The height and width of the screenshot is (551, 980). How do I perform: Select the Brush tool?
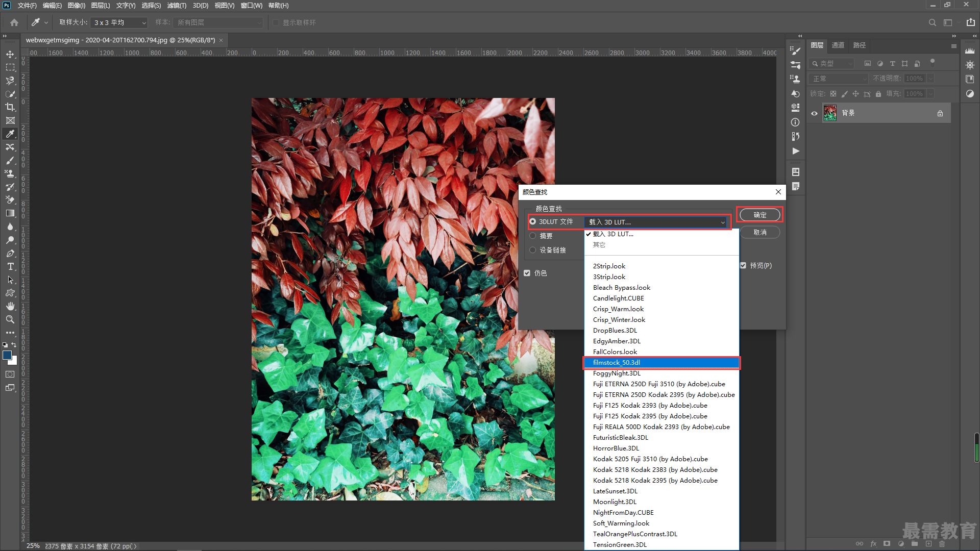[10, 160]
